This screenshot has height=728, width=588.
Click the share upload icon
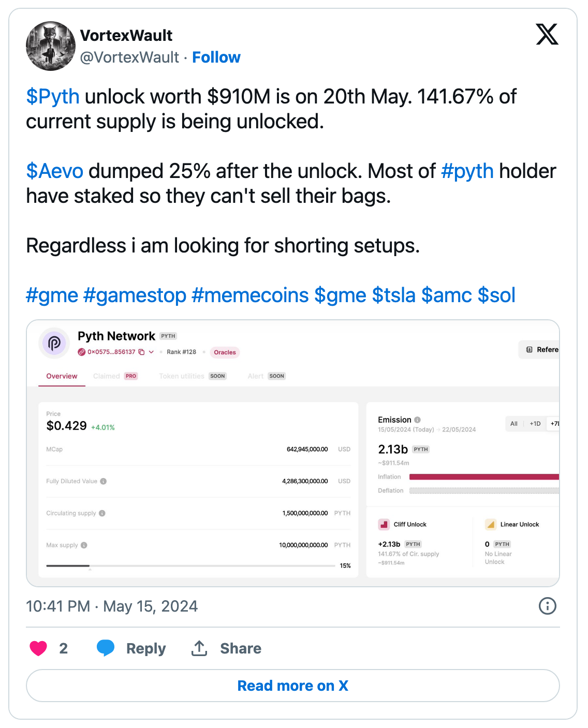pos(199,648)
